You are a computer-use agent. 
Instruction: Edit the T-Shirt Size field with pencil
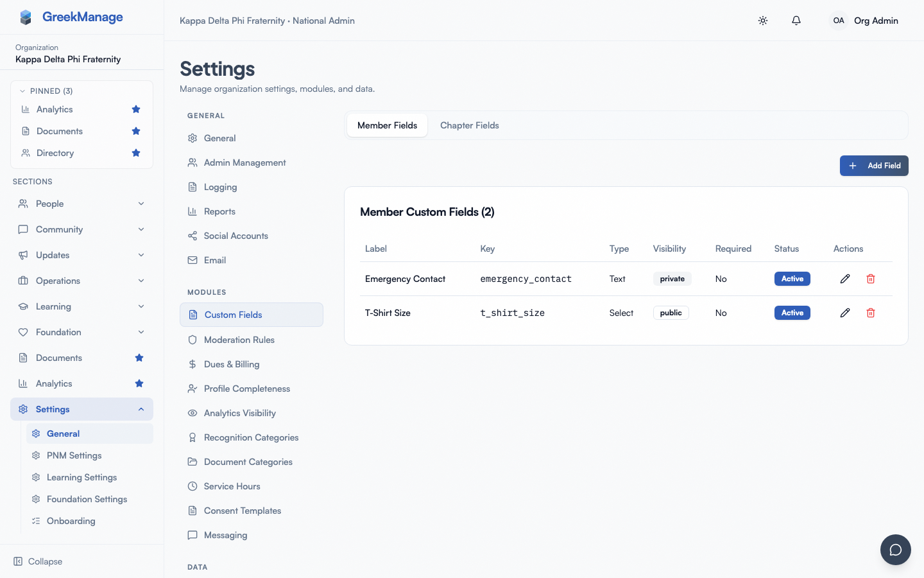[845, 313]
